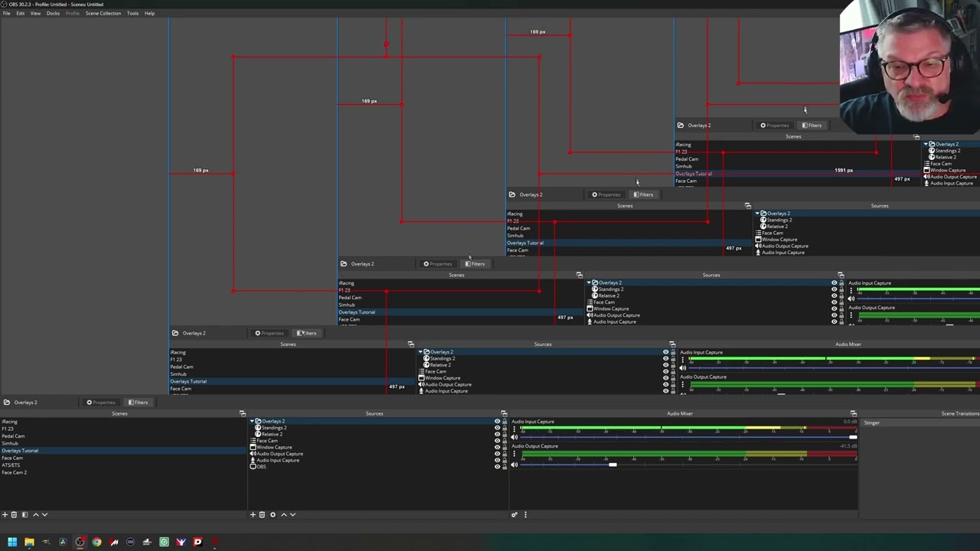Image resolution: width=980 pixels, height=551 pixels.
Task: Open source properties gear in Sources toolbar
Action: [273, 515]
